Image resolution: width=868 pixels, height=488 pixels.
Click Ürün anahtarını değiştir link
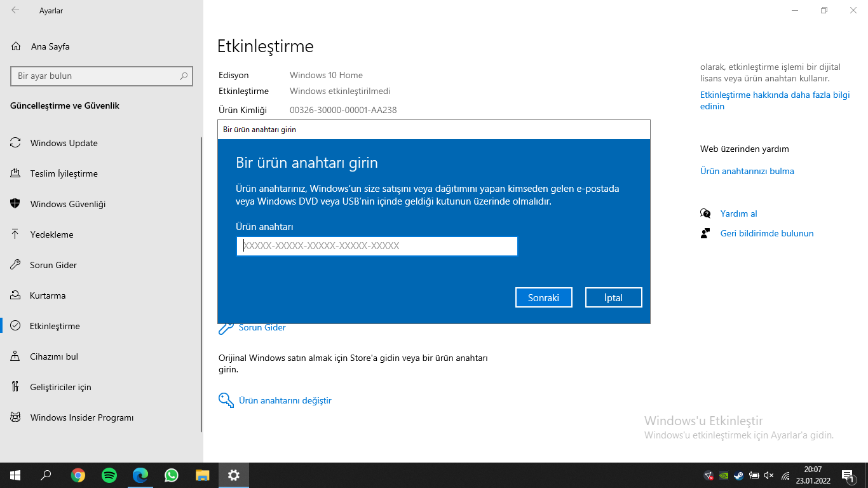click(x=285, y=400)
